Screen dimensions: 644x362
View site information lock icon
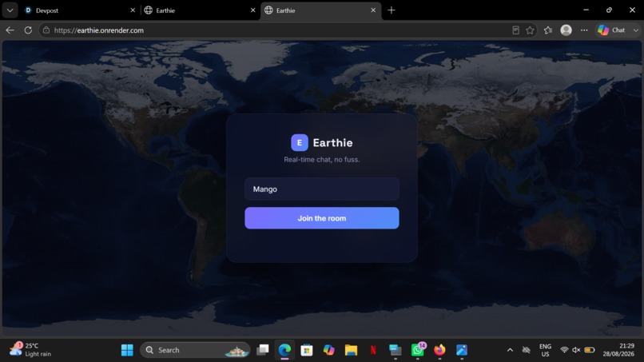pos(46,30)
